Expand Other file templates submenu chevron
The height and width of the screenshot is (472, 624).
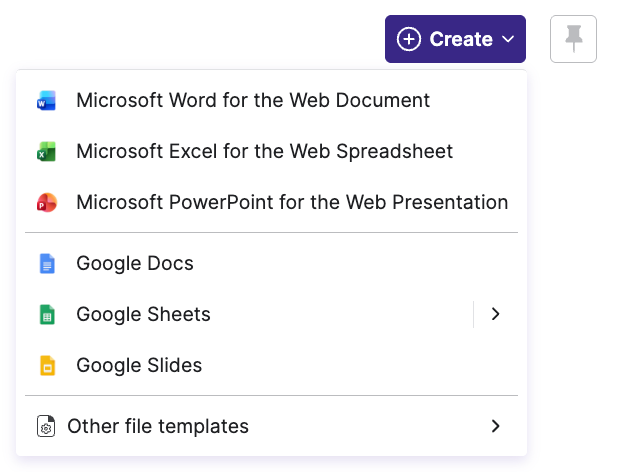click(495, 426)
